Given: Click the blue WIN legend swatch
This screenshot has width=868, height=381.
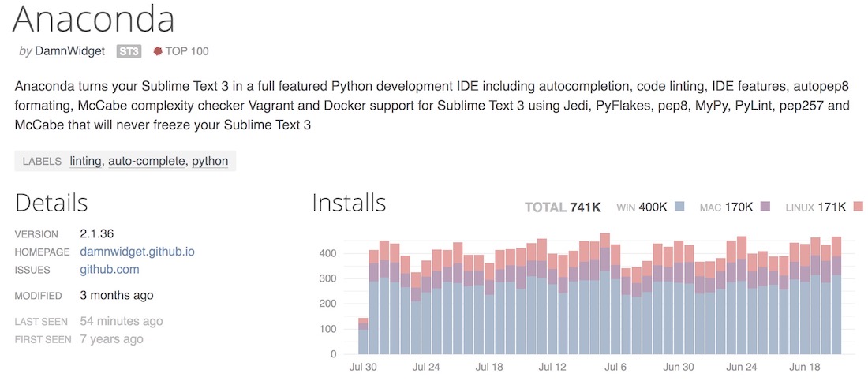Looking at the screenshot, I should click(680, 207).
